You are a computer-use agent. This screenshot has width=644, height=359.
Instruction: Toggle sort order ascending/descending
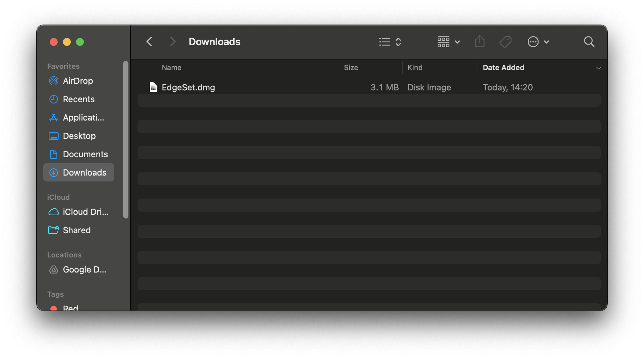pyautogui.click(x=599, y=68)
